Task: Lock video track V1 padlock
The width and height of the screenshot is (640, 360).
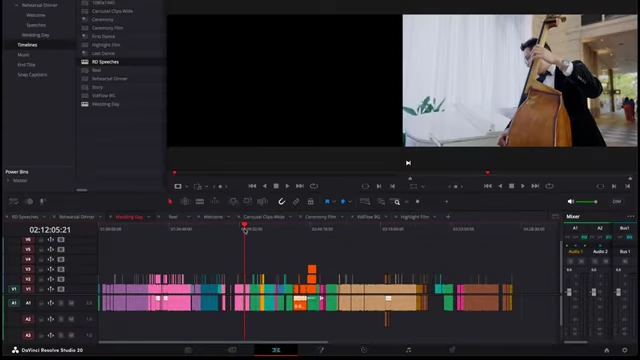Action: click(41, 289)
